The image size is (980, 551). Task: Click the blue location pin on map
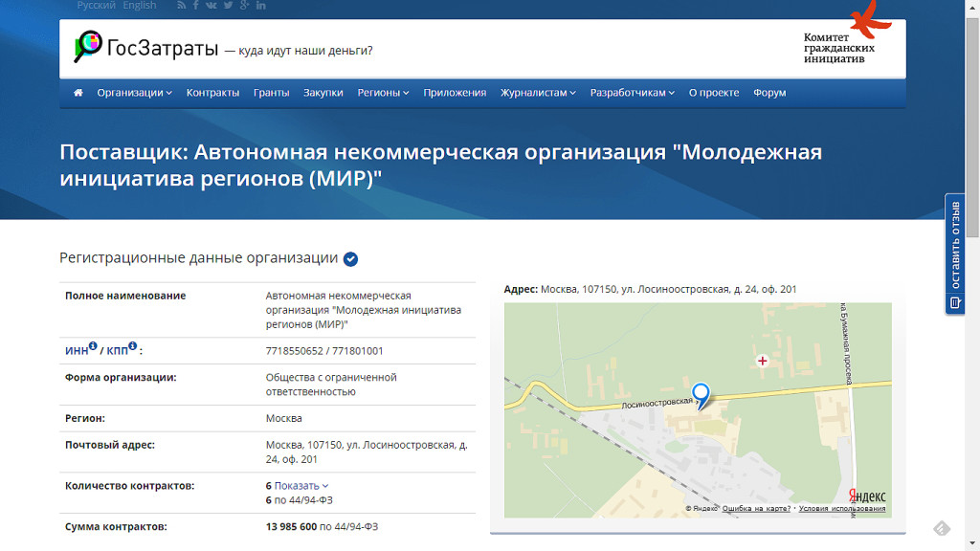701,396
